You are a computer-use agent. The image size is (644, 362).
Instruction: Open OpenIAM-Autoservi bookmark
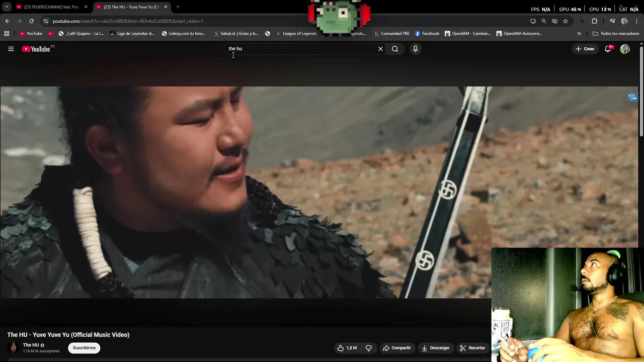519,34
